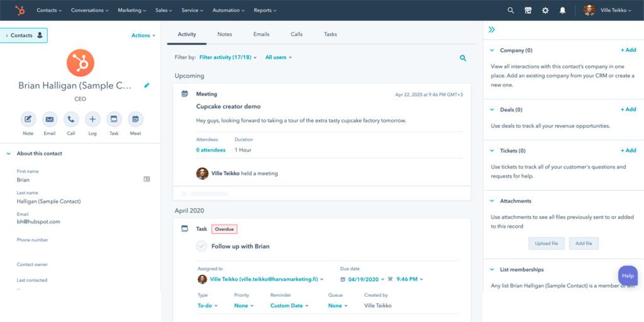644x322 pixels.
Task: Open the 0 attendees link
Action: tap(211, 150)
